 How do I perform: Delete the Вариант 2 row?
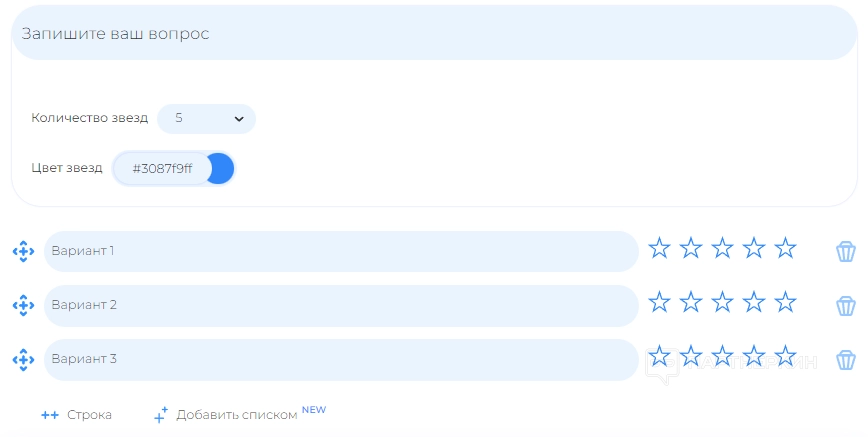click(x=846, y=305)
